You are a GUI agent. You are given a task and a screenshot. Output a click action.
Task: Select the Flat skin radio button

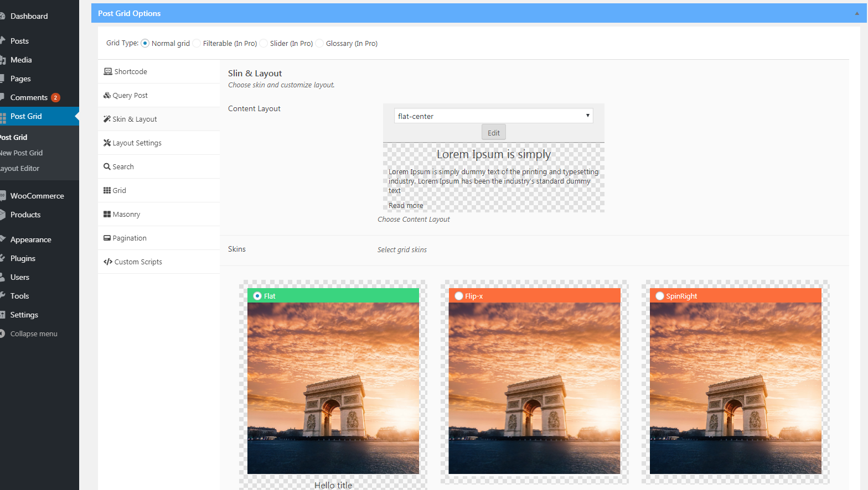coord(257,296)
